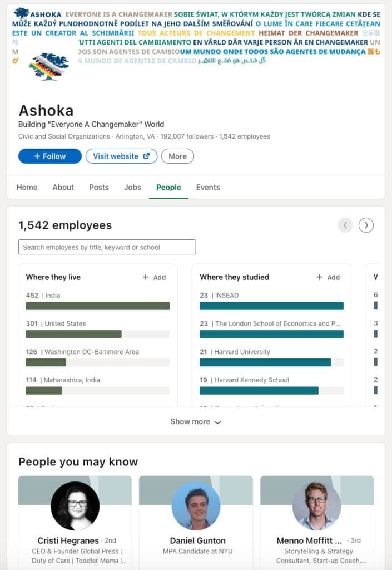Switch to the Posts tab
The image size is (392, 570).
[x=99, y=187]
